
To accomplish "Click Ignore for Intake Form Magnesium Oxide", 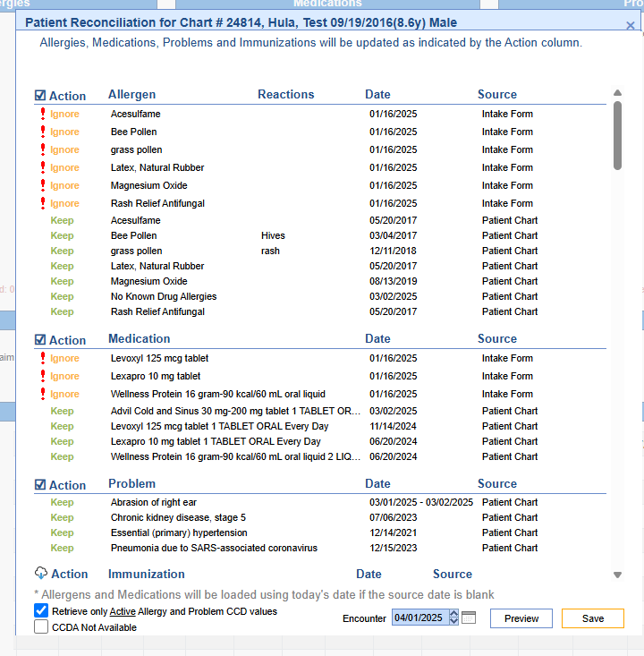I will tap(64, 185).
